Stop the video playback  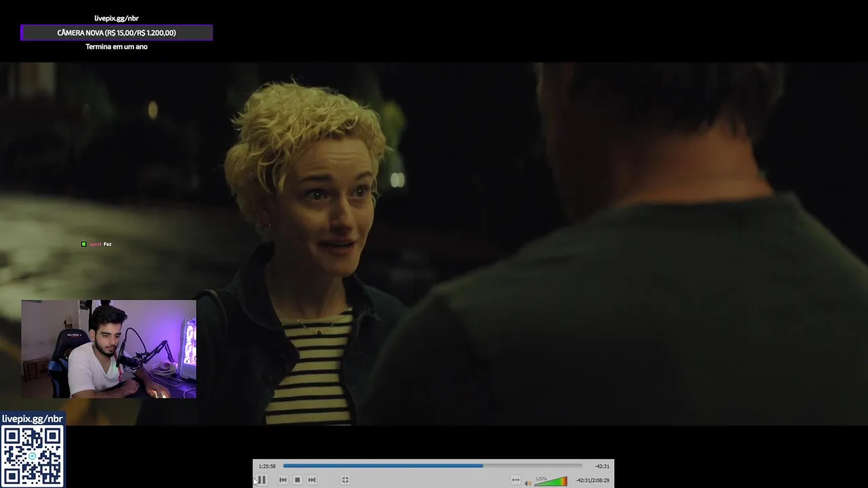point(297,480)
